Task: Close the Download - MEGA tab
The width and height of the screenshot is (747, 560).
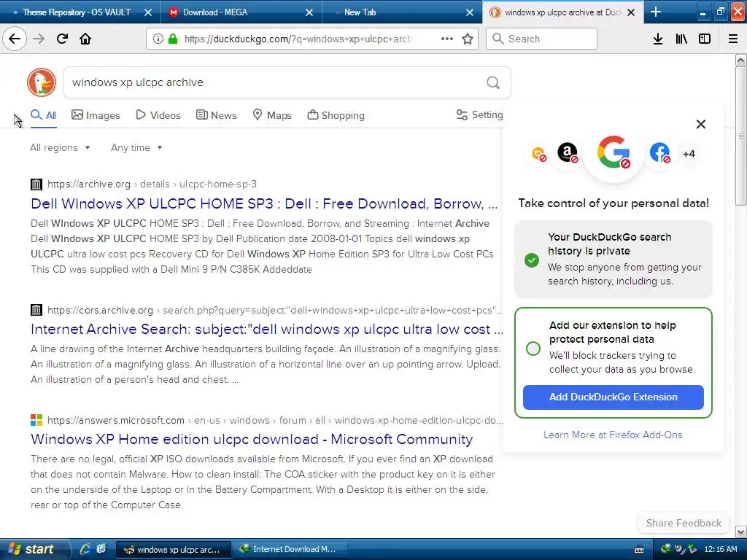Action: (x=309, y=12)
